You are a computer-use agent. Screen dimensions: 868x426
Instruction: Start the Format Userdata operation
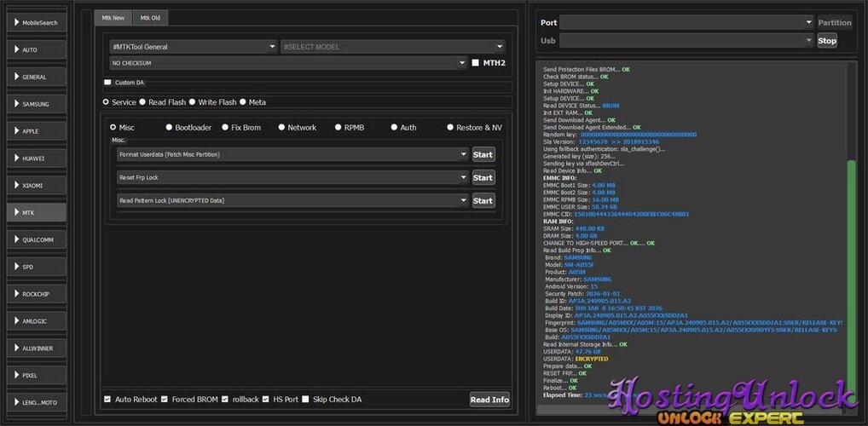click(x=483, y=155)
